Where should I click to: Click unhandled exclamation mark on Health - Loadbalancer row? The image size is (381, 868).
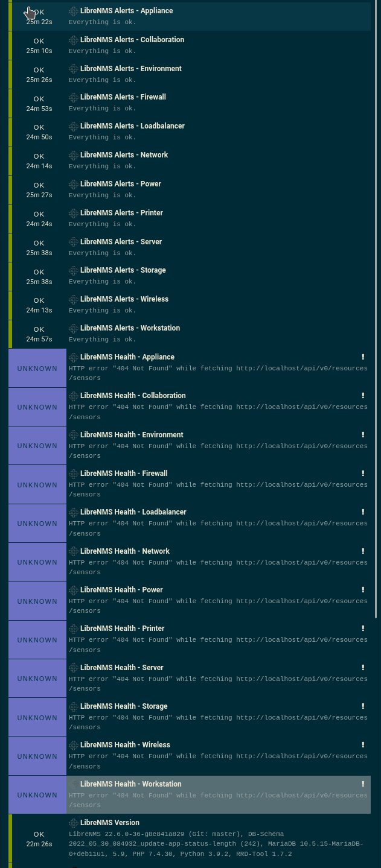click(x=363, y=512)
